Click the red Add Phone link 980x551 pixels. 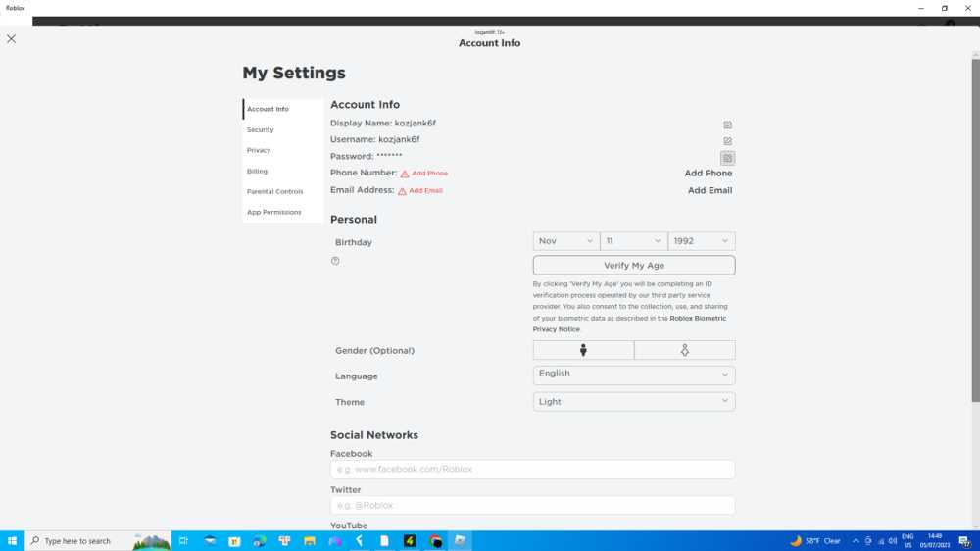(429, 174)
